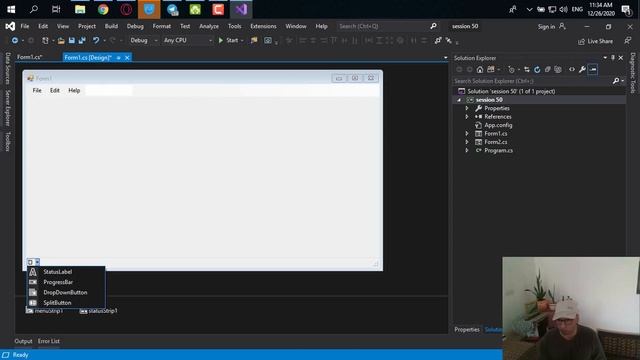Select Solution 'session 50' root node
The image size is (640, 360).
tap(511, 91)
